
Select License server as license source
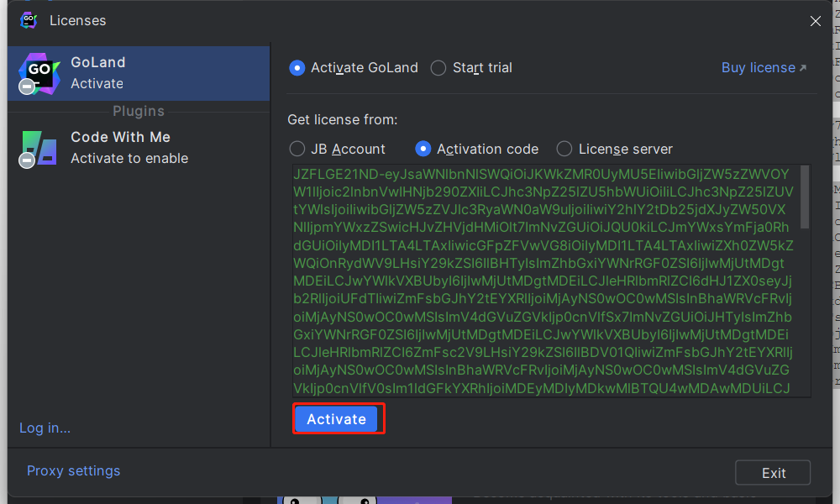click(615, 149)
